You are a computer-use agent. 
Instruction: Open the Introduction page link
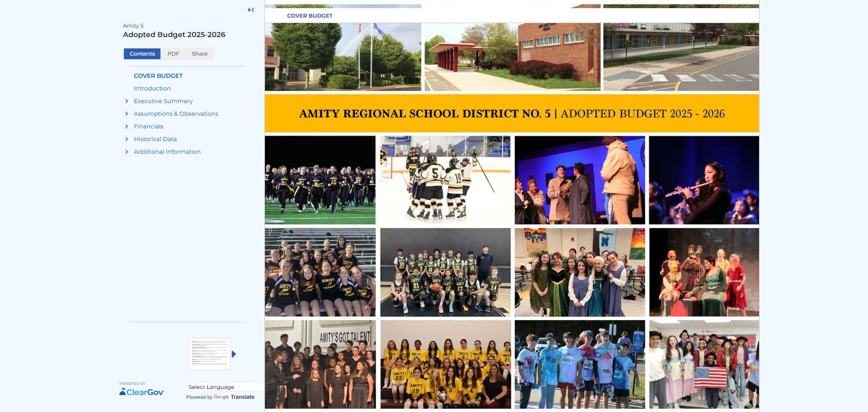tap(152, 89)
